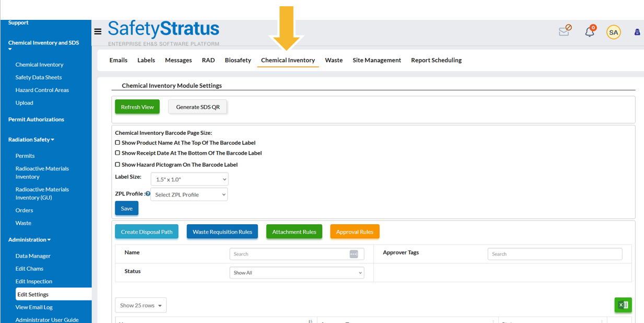Click the Attachment Rules button
644x323 pixels.
[294, 232]
